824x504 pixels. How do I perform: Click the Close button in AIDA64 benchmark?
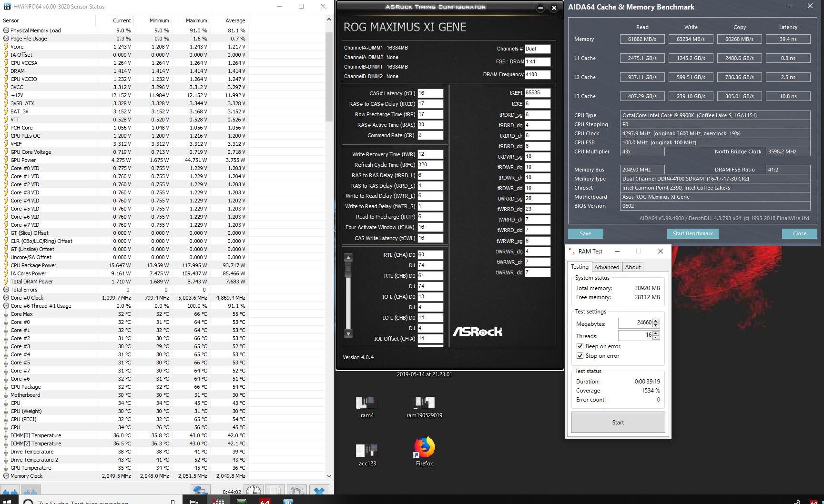[x=799, y=233]
